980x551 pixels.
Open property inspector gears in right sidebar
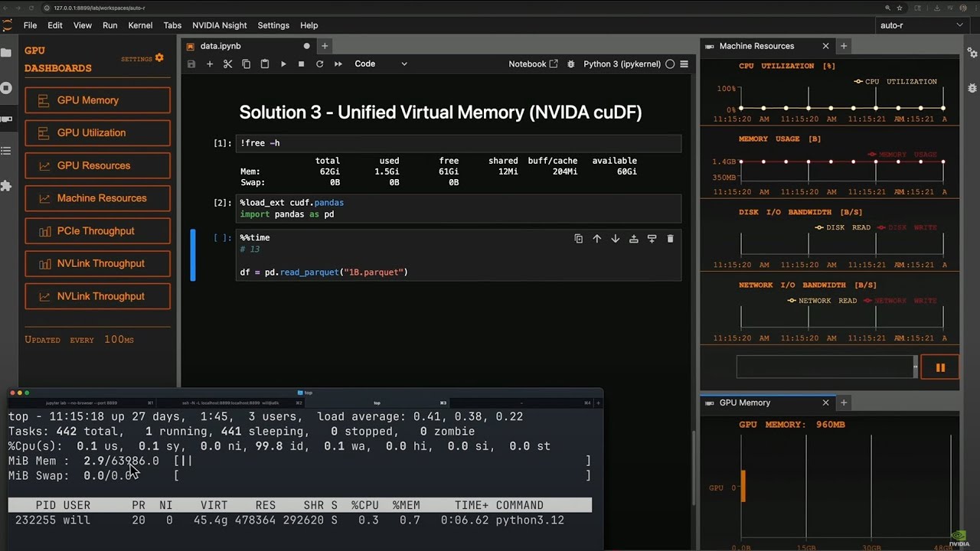pos(972,53)
